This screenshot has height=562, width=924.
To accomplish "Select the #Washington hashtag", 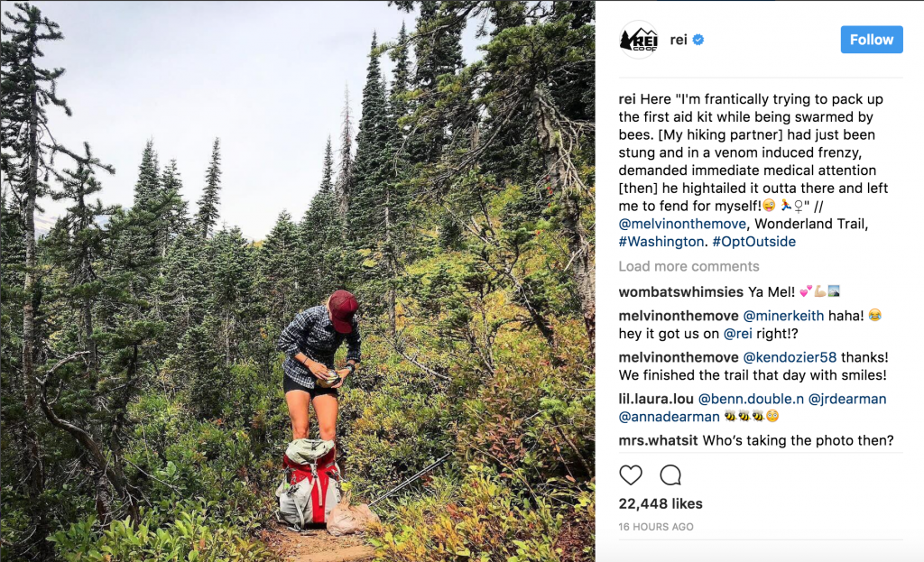I will tap(661, 241).
